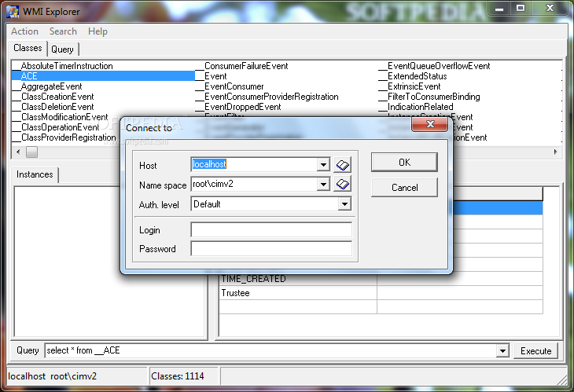Select __ClassOperationEvent class
This screenshot has width=574, height=392.
pyautogui.click(x=56, y=127)
